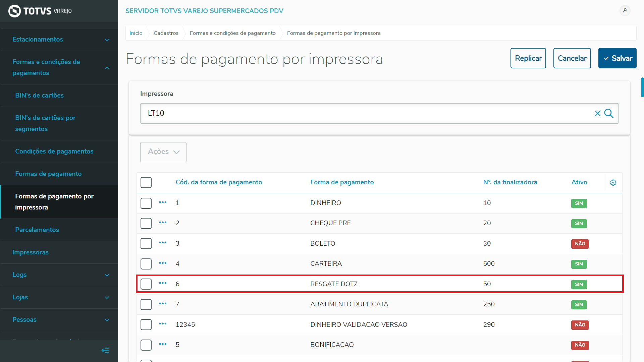644x362 pixels.
Task: Open BIN's de cartões menu item
Action: tap(39, 96)
